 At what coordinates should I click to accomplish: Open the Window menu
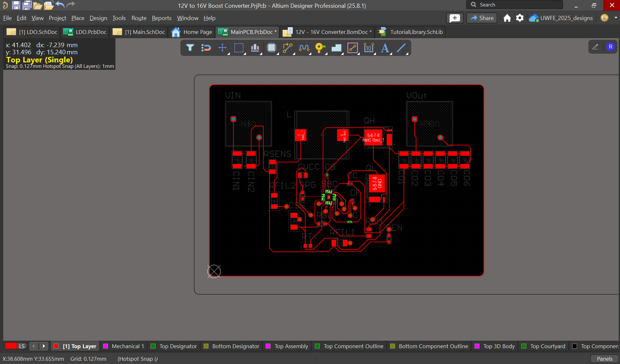click(x=187, y=18)
